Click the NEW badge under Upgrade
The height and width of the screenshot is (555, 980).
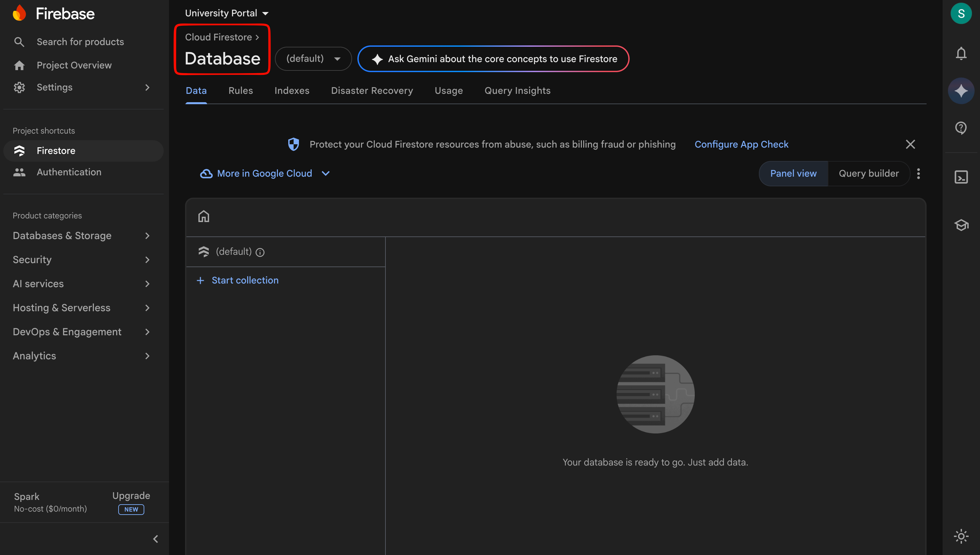pyautogui.click(x=131, y=510)
